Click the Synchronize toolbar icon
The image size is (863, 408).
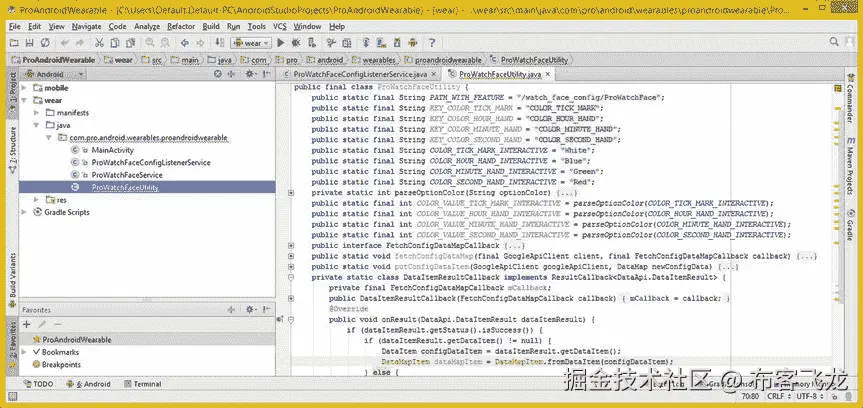tap(45, 43)
